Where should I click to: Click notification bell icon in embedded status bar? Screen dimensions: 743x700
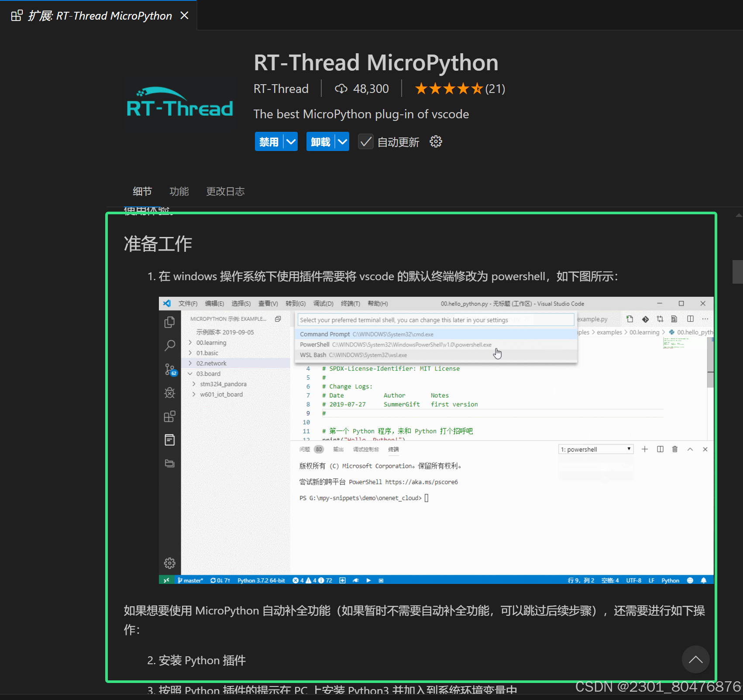point(704,580)
